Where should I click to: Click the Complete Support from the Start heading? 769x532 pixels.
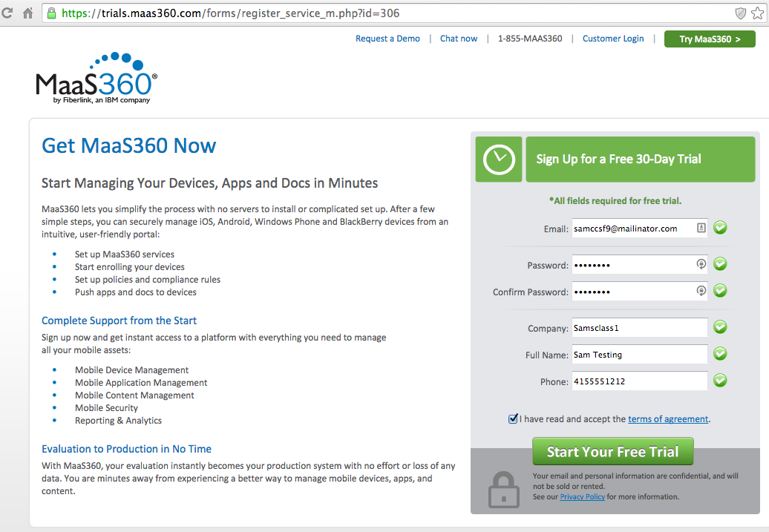(x=120, y=321)
